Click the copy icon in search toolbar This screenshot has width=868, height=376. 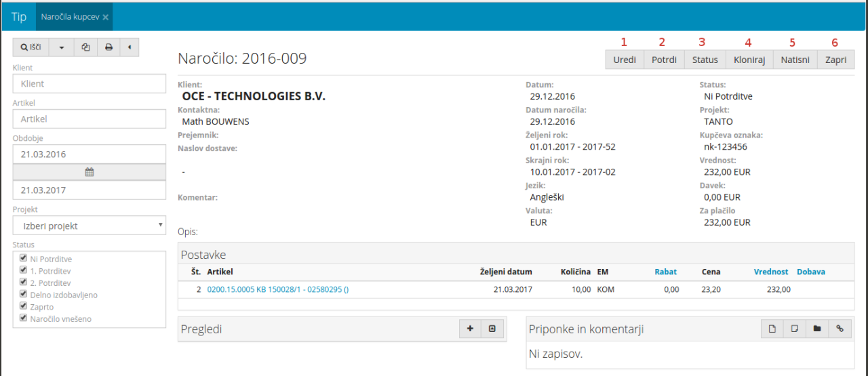(x=85, y=47)
